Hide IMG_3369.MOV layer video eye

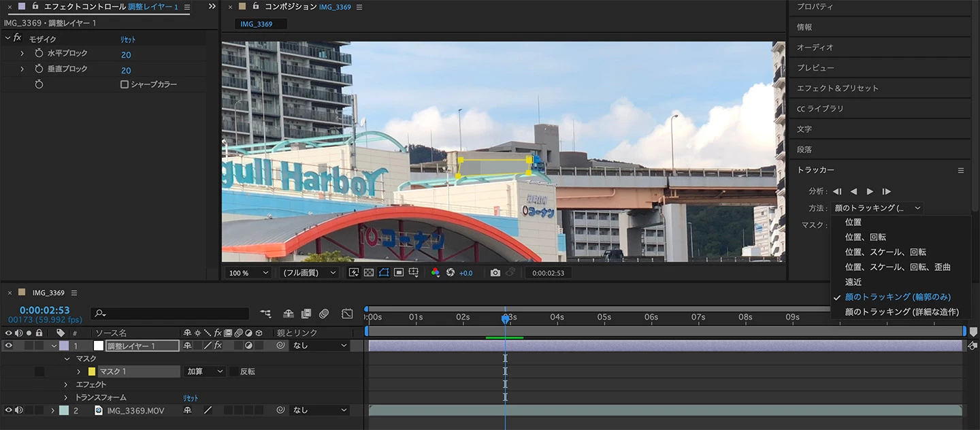click(x=9, y=410)
